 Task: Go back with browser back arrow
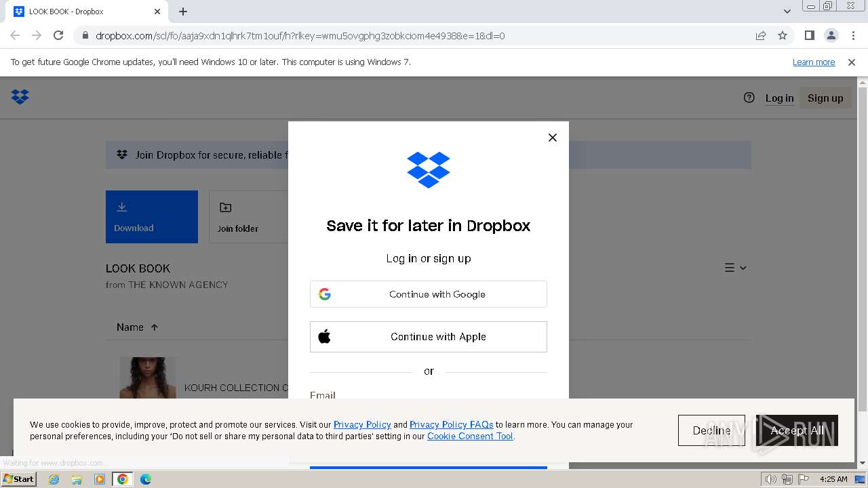(15, 35)
